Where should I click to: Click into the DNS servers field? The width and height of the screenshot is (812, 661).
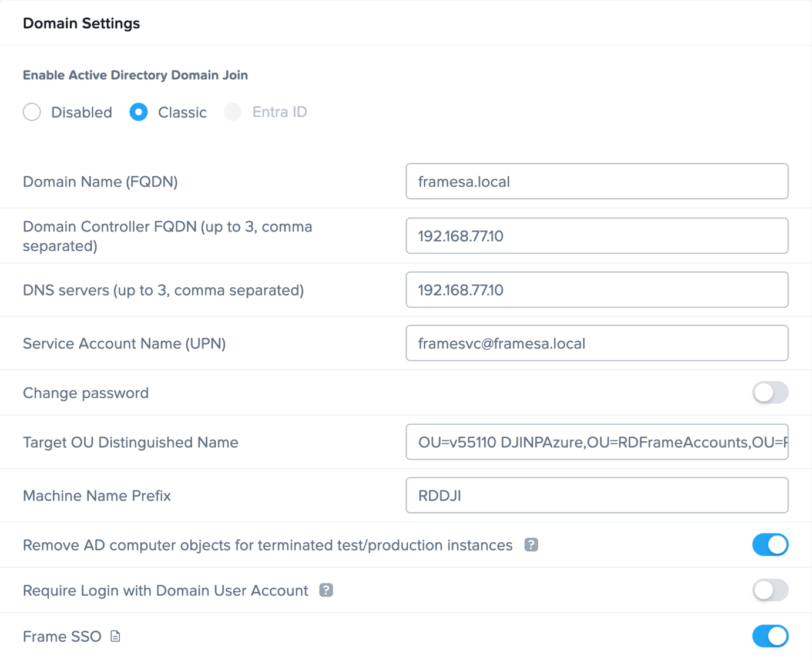tap(596, 290)
